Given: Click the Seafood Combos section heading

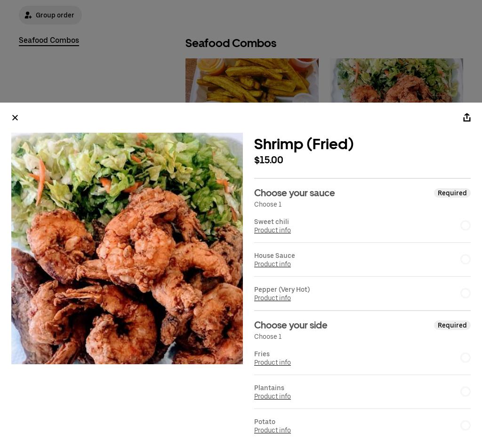Looking at the screenshot, I should pyautogui.click(x=231, y=43).
